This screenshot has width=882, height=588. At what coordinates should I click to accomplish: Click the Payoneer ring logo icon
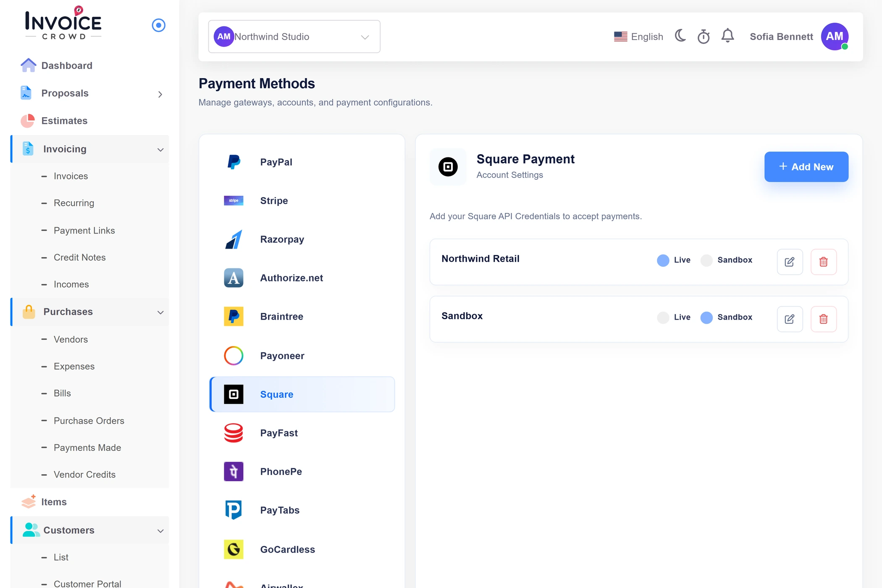coord(234,356)
